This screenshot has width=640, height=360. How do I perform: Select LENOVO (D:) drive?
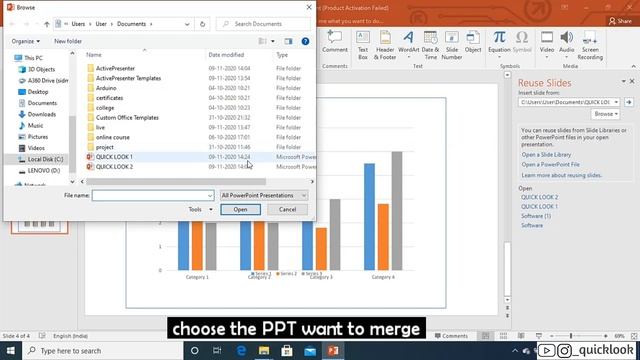[x=43, y=171]
